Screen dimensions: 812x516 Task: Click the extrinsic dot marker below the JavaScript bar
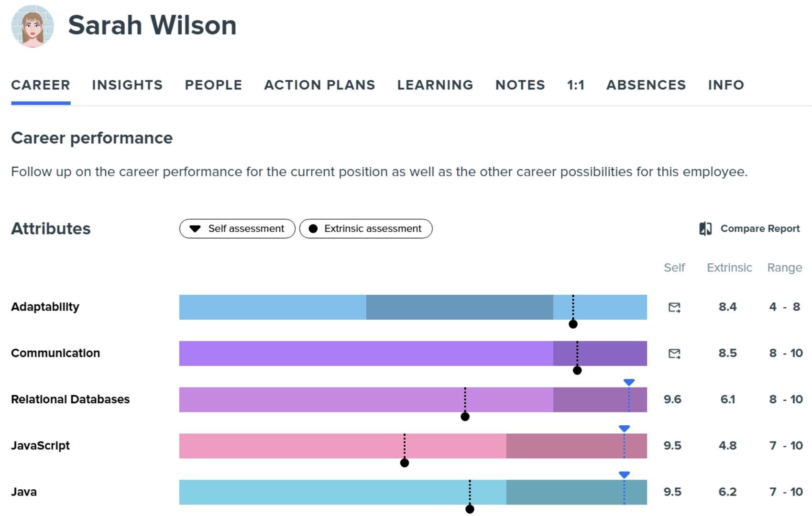coord(405,462)
